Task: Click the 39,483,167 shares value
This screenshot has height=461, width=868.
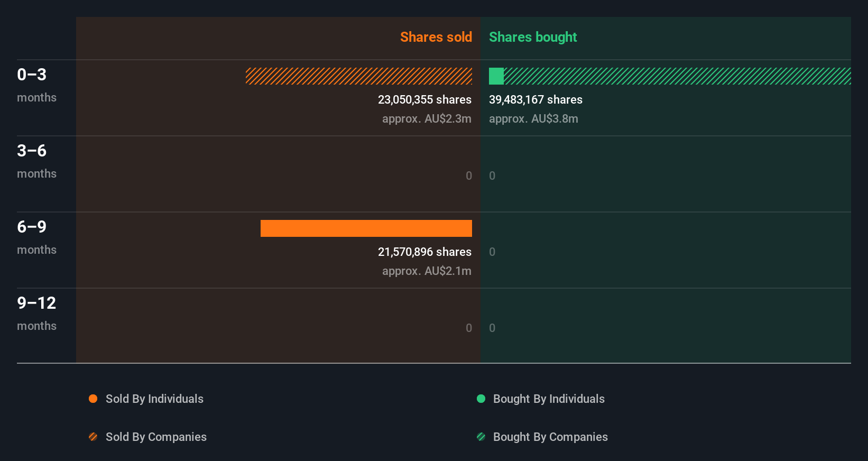Action: pos(535,99)
